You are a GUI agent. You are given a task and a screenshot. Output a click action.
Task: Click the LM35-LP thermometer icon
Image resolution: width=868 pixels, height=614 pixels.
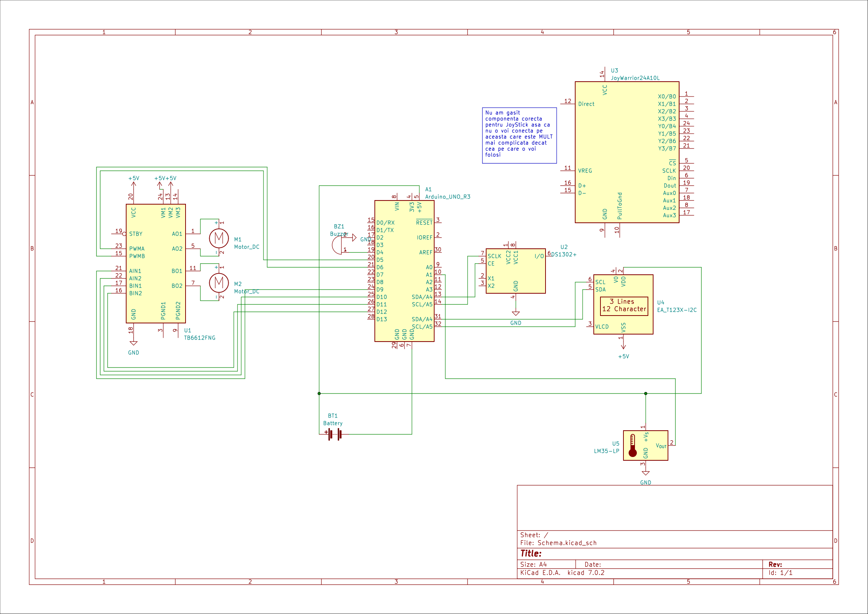(632, 445)
